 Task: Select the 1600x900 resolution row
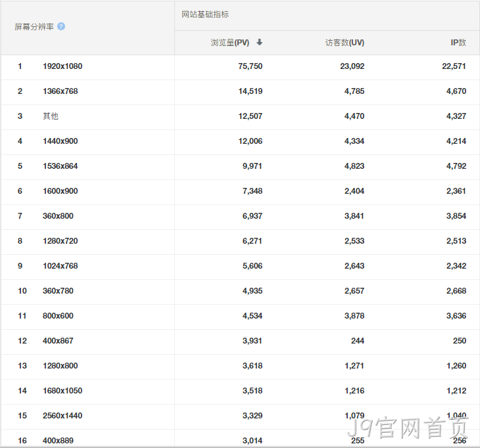point(240,191)
